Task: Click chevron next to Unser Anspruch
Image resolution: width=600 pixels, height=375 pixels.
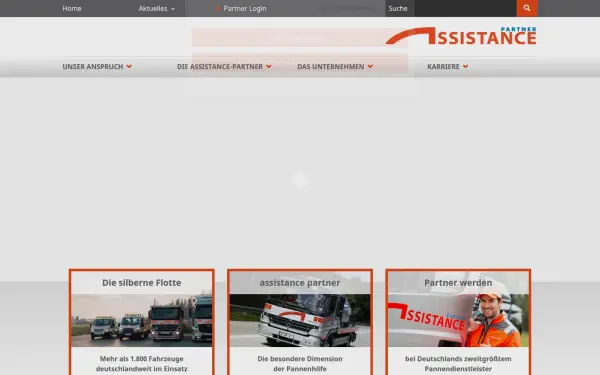Action: click(129, 67)
